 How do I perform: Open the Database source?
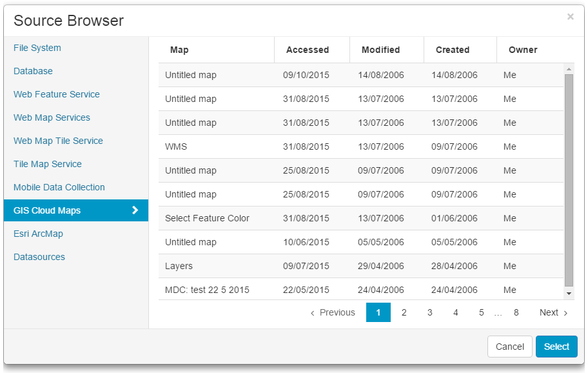pyautogui.click(x=33, y=71)
